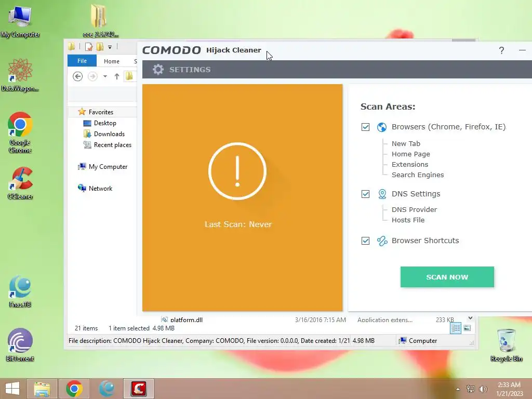The width and height of the screenshot is (532, 399).
Task: Click the Properties icon in Explorer title bar
Action: (x=89, y=47)
